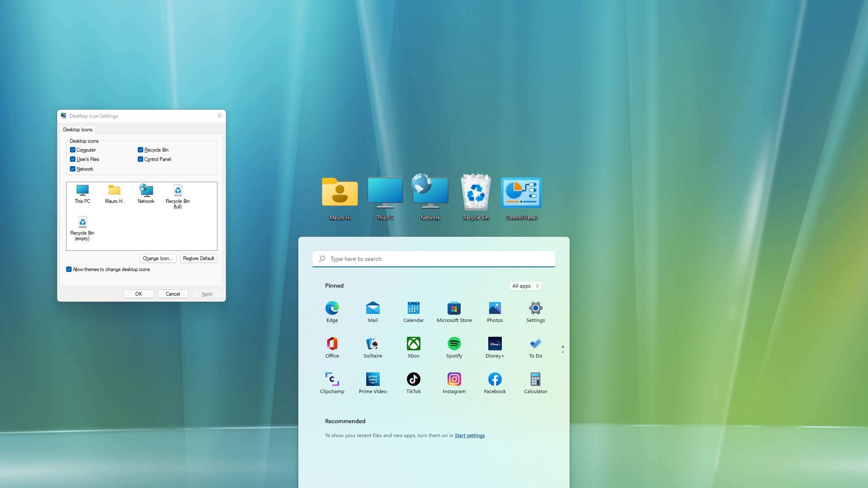Launch the Xbox app
Image resolution: width=868 pixels, height=488 pixels.
click(413, 344)
